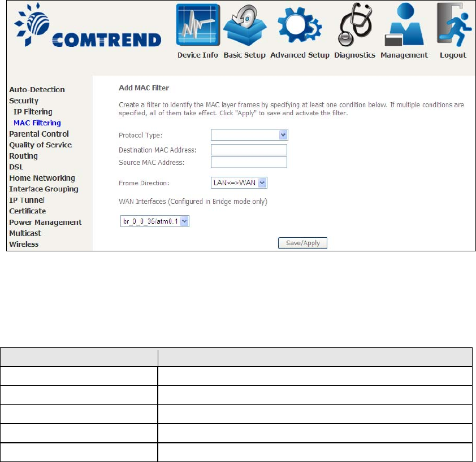Open the Certificate sidebar item
Viewport: 476px width, 462px height.
pos(27,211)
